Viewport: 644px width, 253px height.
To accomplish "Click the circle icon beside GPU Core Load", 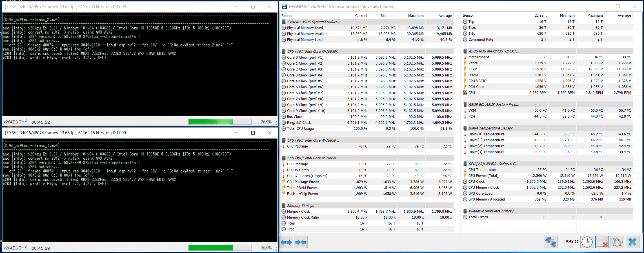I will (x=465, y=193).
